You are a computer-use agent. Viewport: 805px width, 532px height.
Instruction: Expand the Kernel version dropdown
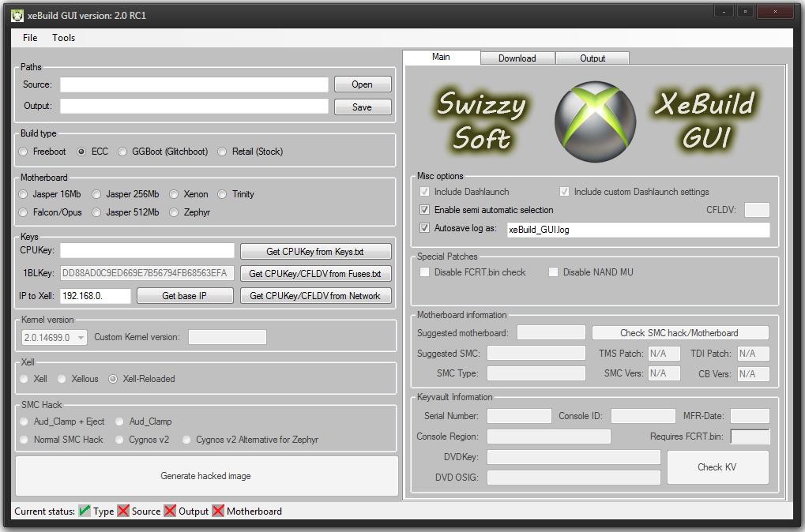pyautogui.click(x=81, y=338)
